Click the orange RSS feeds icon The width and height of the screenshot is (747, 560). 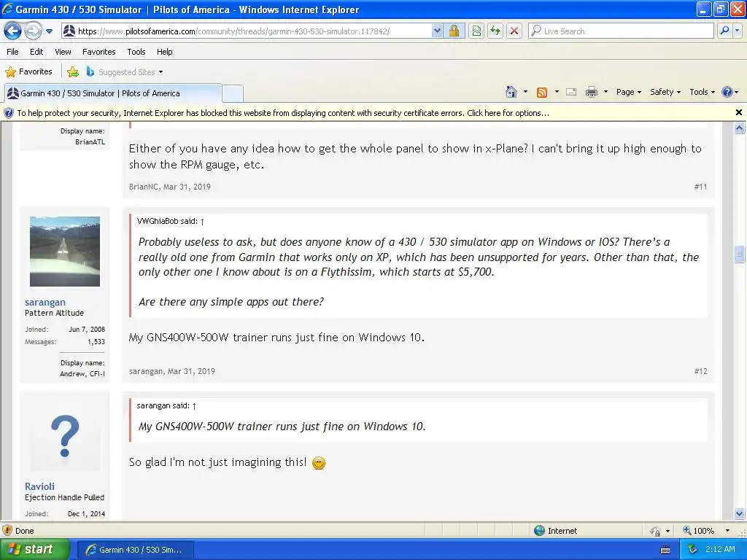[542, 93]
